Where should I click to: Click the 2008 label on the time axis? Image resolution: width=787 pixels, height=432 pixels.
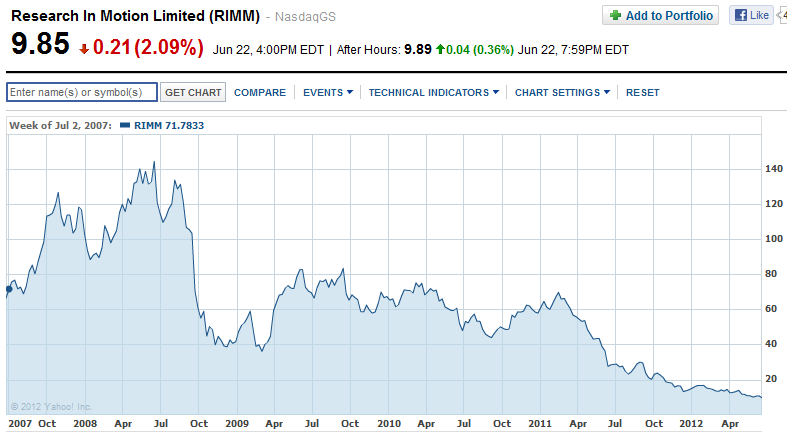(85, 423)
